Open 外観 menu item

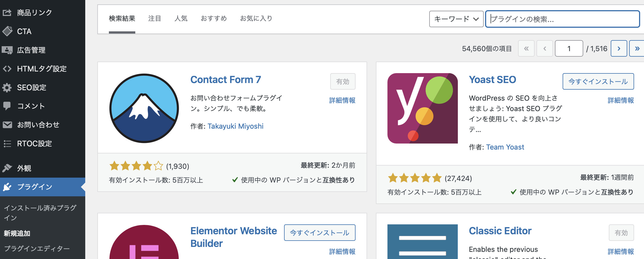pos(43,168)
